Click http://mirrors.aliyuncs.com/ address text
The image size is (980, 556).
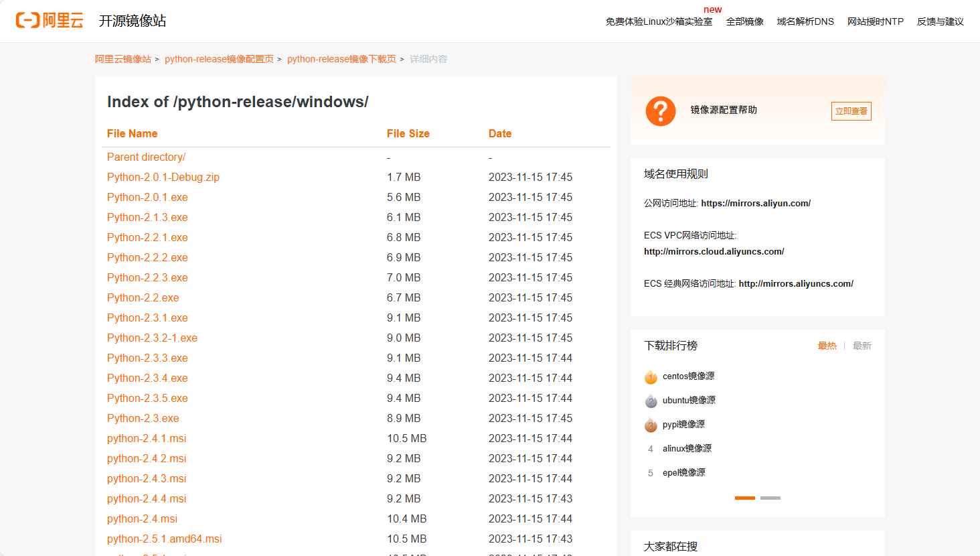796,283
